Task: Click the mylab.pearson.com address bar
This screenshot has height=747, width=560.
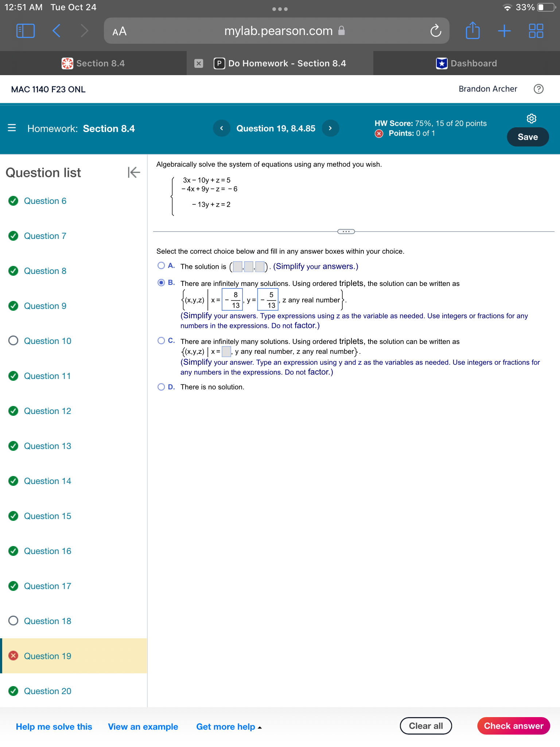Action: (276, 31)
